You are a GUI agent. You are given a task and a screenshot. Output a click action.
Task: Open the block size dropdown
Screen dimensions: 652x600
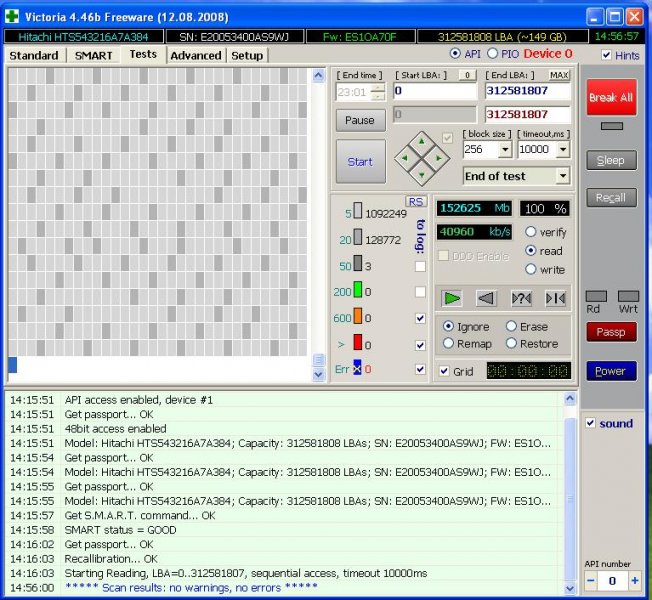pos(505,149)
